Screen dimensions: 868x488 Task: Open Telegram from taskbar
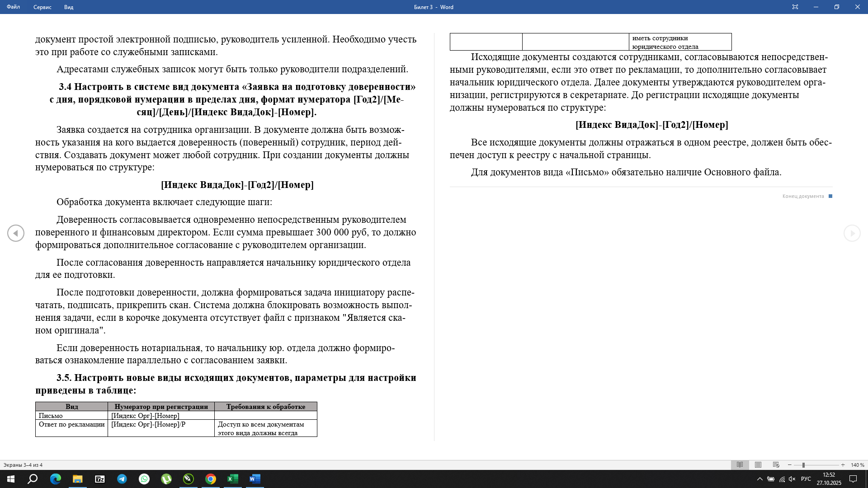(x=122, y=479)
